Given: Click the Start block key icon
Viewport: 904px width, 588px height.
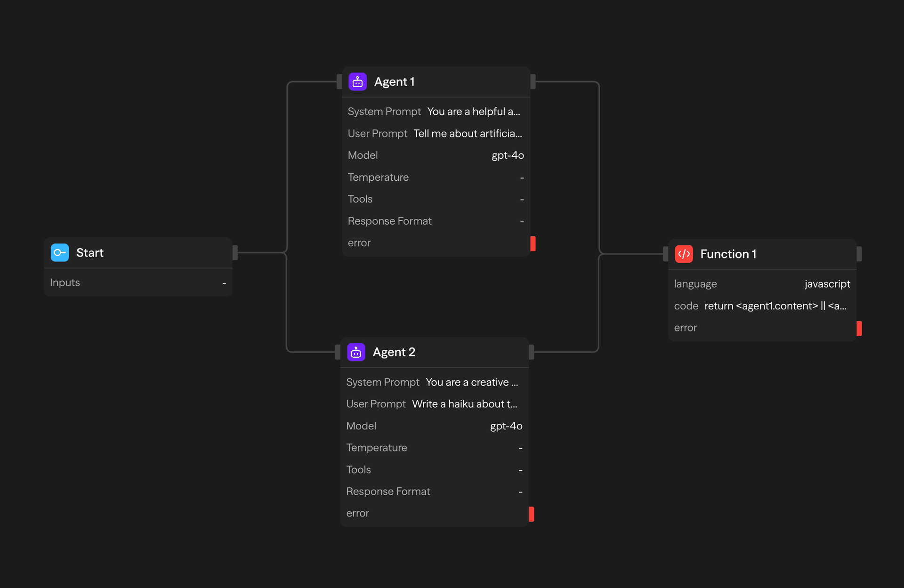Looking at the screenshot, I should coord(60,253).
